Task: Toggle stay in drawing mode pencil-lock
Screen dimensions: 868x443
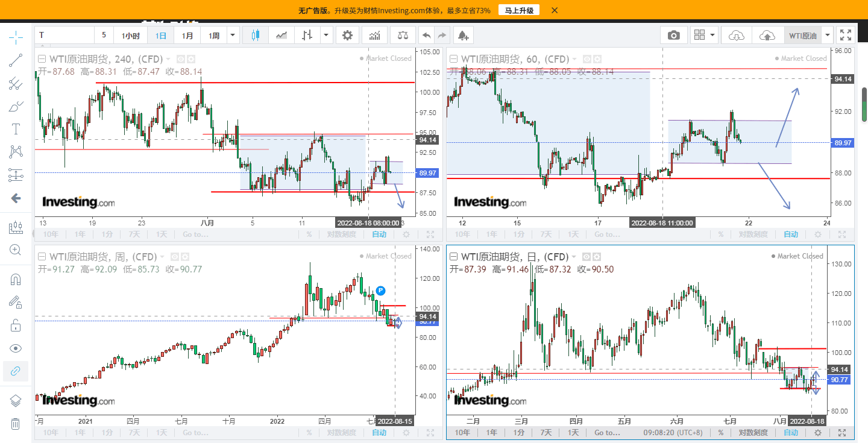Action: pos(16,303)
